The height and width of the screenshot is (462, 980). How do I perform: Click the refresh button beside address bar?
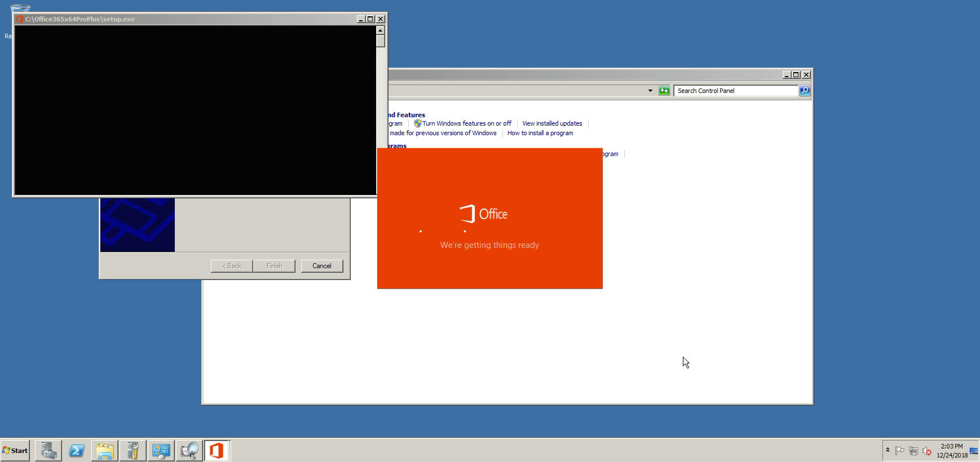[x=664, y=91]
